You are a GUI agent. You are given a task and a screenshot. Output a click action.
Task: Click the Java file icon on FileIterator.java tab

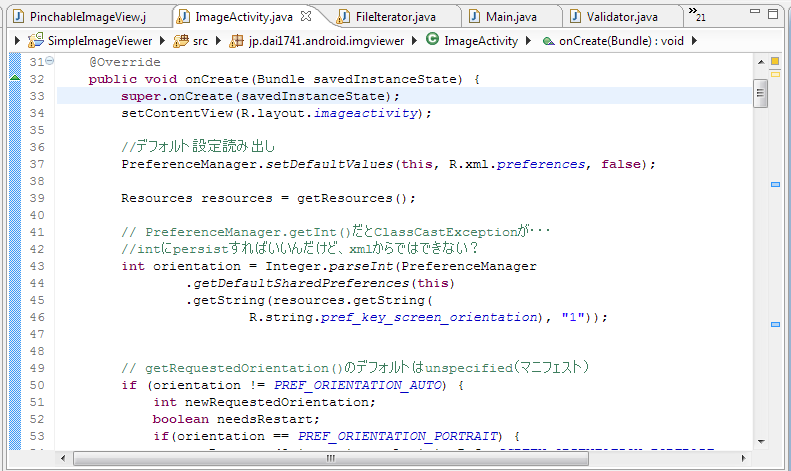pyautogui.click(x=343, y=17)
